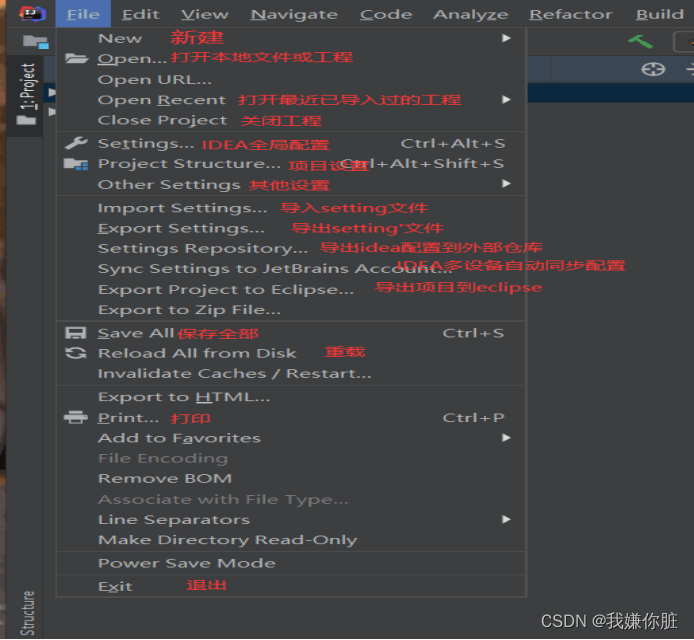Choose Export to HTML...
The height and width of the screenshot is (640, 694).
[291, 397]
